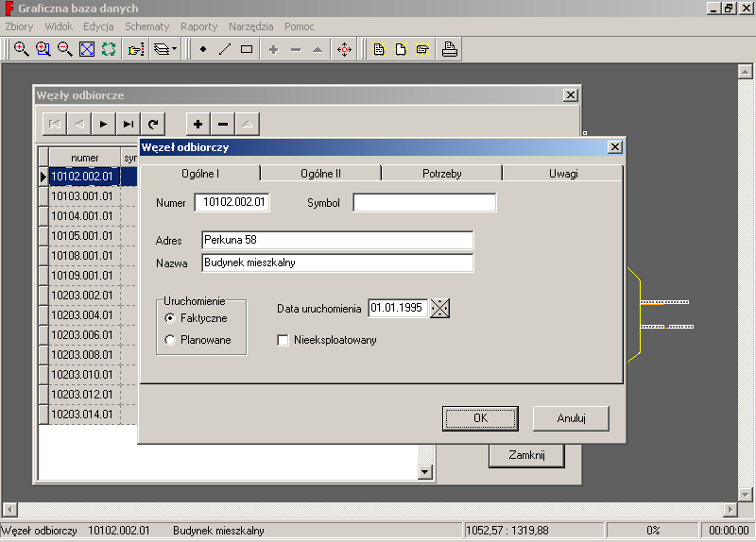Select the zoom to full extent icon

coord(87,49)
